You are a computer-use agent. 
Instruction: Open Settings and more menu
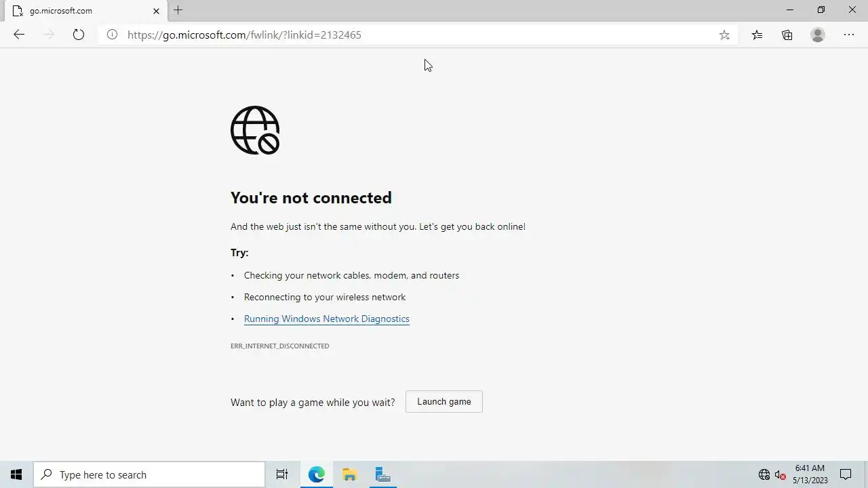click(849, 35)
